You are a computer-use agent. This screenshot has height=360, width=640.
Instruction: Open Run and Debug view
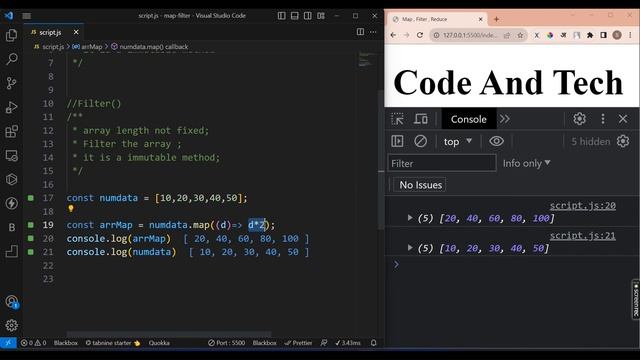point(11,107)
